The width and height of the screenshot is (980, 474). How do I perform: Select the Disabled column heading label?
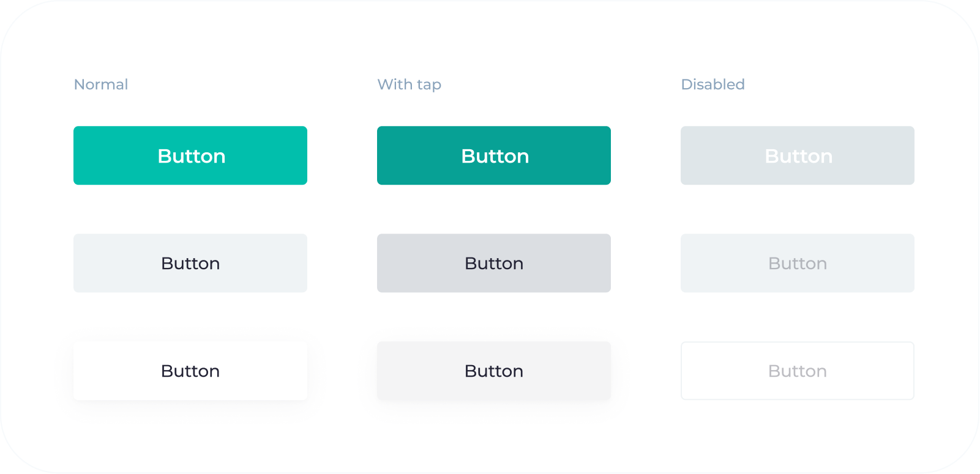pos(712,84)
